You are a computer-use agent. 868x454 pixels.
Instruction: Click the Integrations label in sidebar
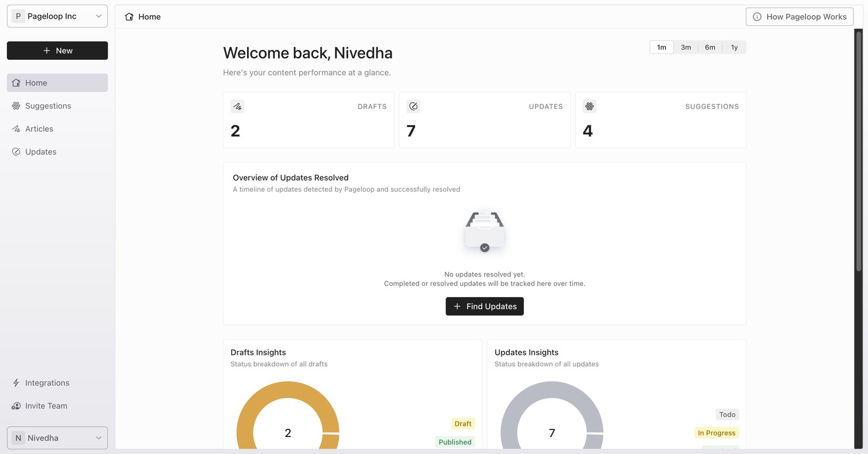coord(47,383)
